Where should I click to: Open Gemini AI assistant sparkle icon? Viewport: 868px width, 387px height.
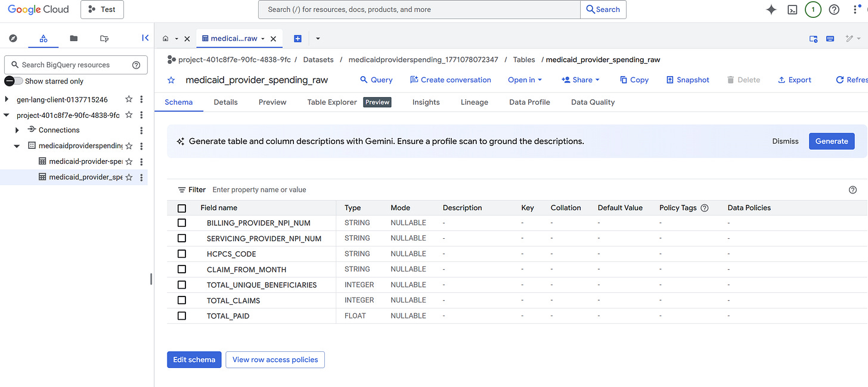tap(771, 10)
